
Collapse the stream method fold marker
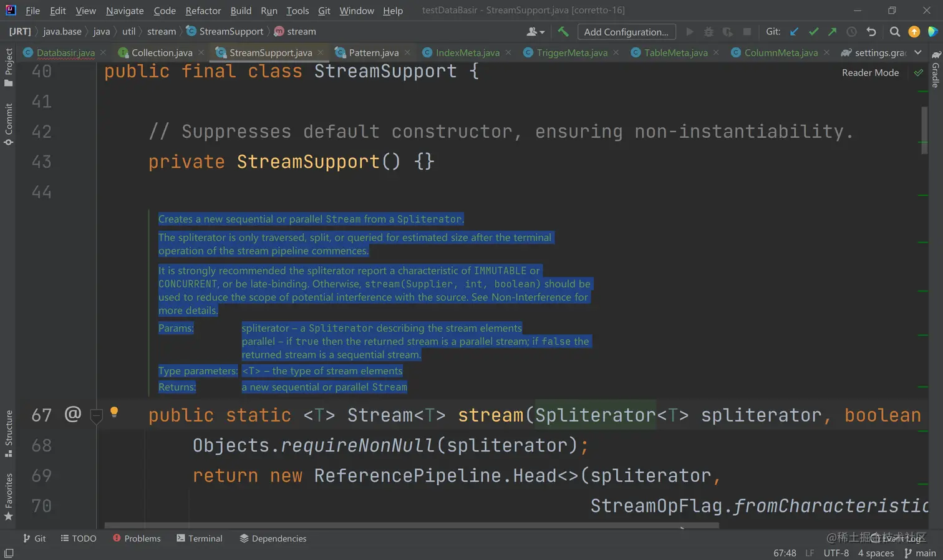coord(96,417)
